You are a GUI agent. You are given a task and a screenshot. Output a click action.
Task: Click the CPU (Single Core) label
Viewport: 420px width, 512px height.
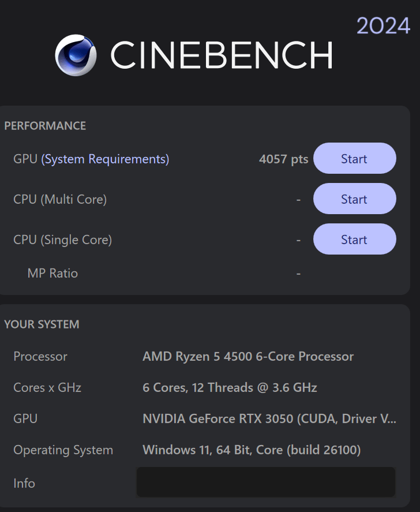pyautogui.click(x=63, y=240)
